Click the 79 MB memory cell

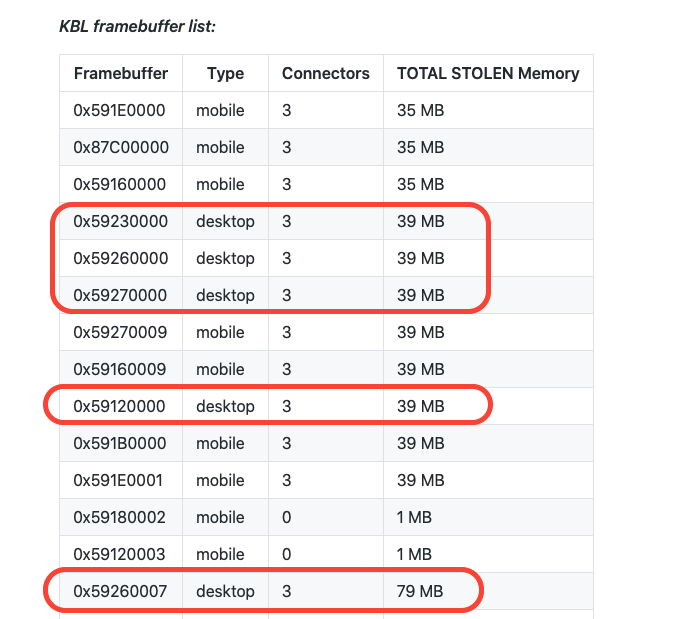(420, 591)
